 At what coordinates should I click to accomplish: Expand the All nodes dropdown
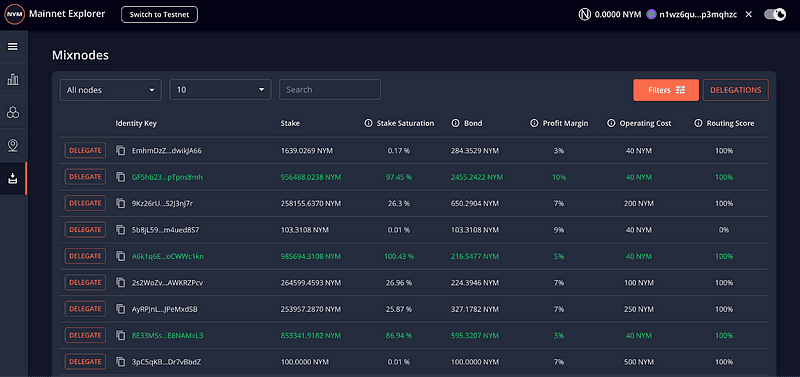[111, 90]
